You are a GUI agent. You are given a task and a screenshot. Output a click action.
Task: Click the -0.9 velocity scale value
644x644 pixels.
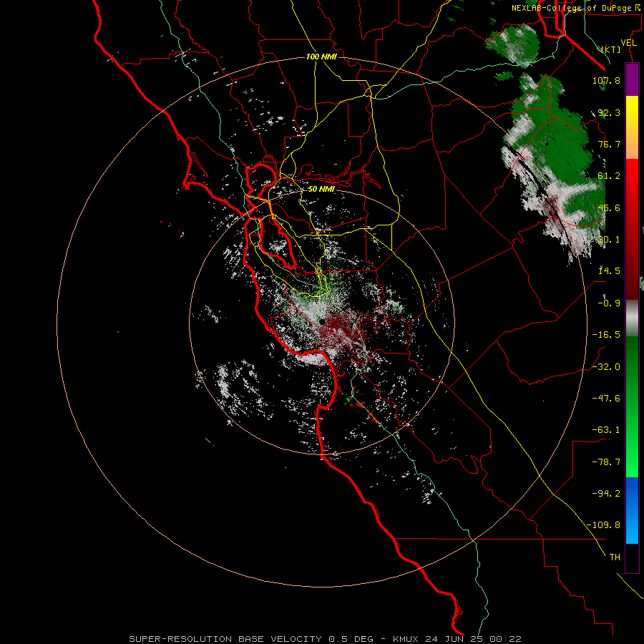click(x=609, y=303)
